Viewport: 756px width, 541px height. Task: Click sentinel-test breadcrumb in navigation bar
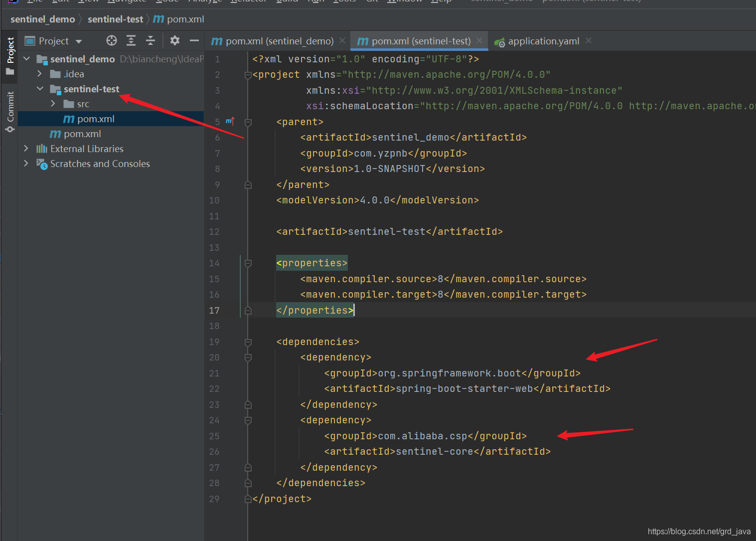pyautogui.click(x=116, y=19)
